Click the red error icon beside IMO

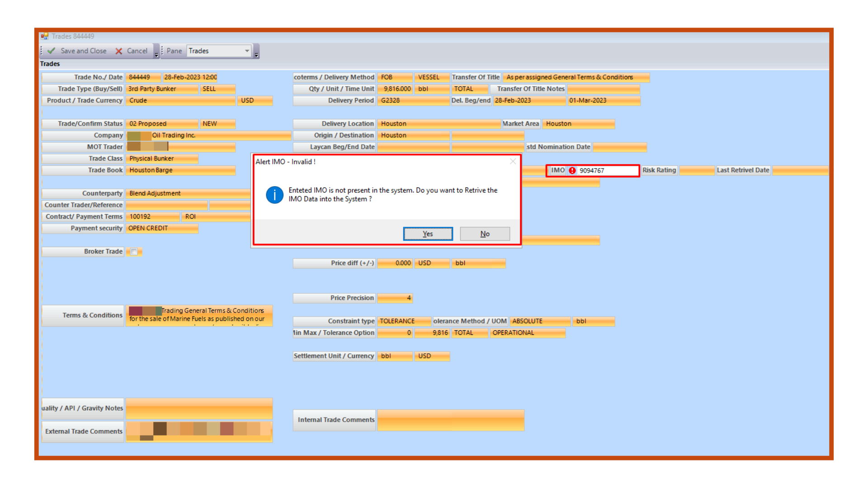pos(572,170)
